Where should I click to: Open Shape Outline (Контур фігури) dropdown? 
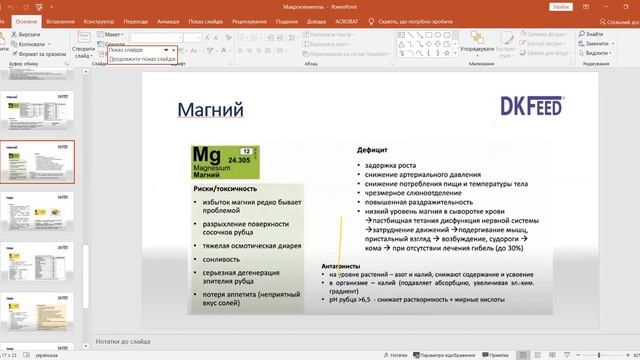tap(543, 44)
